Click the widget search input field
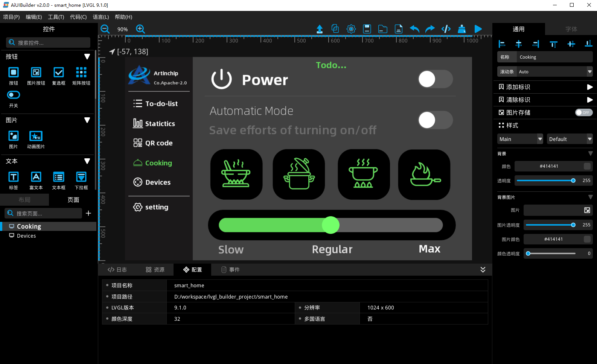The image size is (597, 364). [52, 42]
